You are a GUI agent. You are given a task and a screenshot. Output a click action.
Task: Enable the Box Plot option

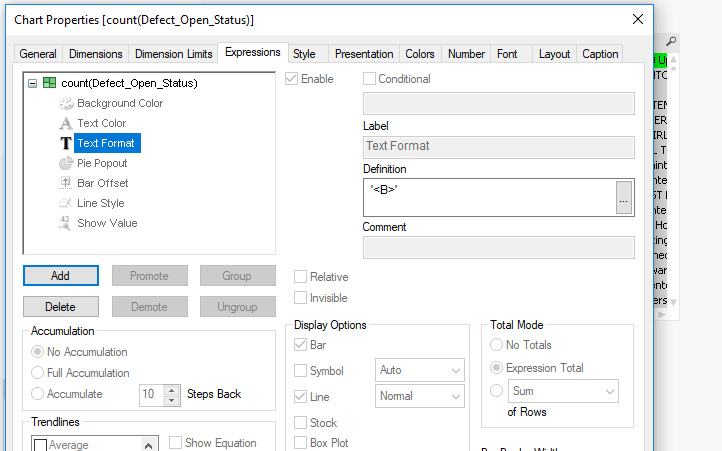300,443
